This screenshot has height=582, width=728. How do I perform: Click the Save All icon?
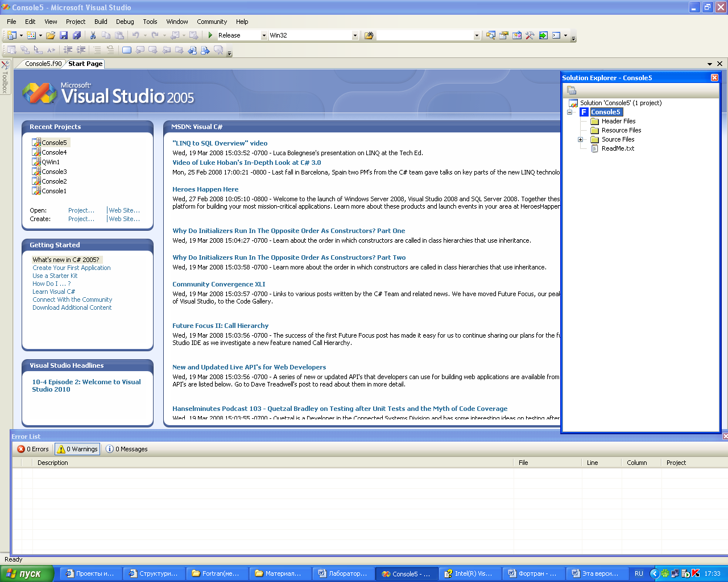pos(77,35)
